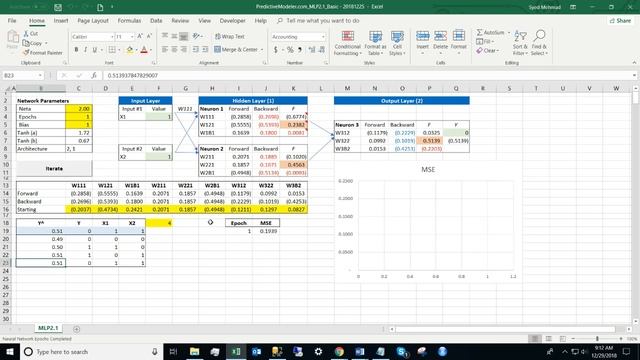Open Conditional Formatting menu
Screen dimensions: 640x360
point(347,43)
